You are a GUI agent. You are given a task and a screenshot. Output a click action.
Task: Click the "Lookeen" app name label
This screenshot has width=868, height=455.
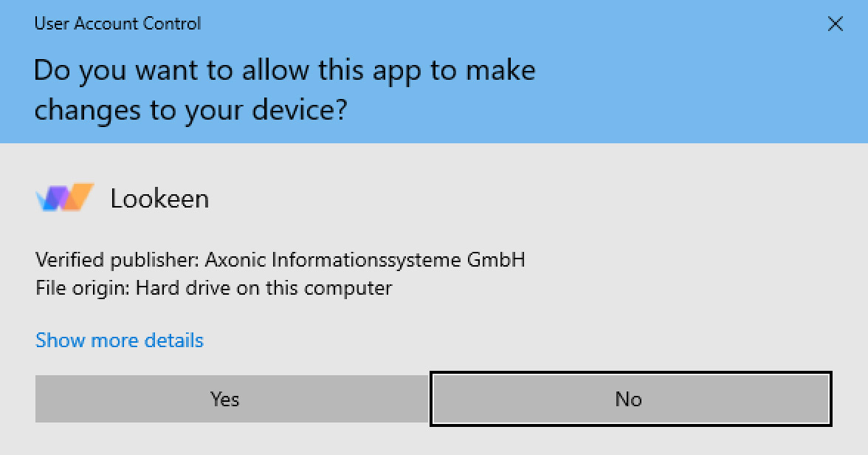(x=159, y=199)
